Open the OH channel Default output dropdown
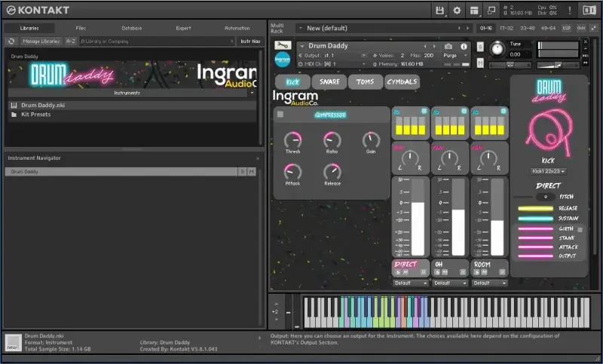The image size is (603, 364). [450, 283]
